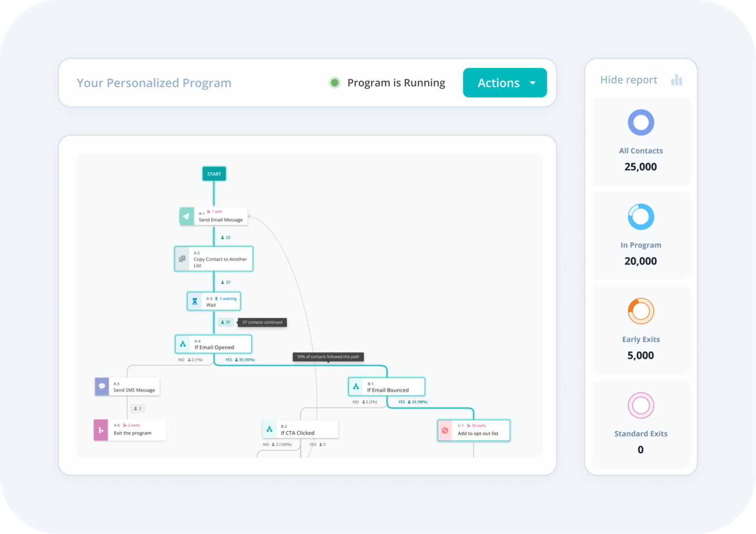Hide the report panel

[x=629, y=79]
